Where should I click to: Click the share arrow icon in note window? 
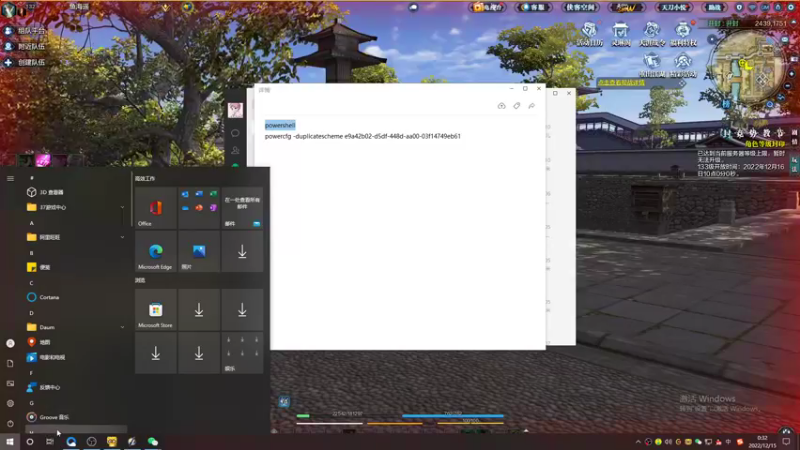(x=532, y=106)
